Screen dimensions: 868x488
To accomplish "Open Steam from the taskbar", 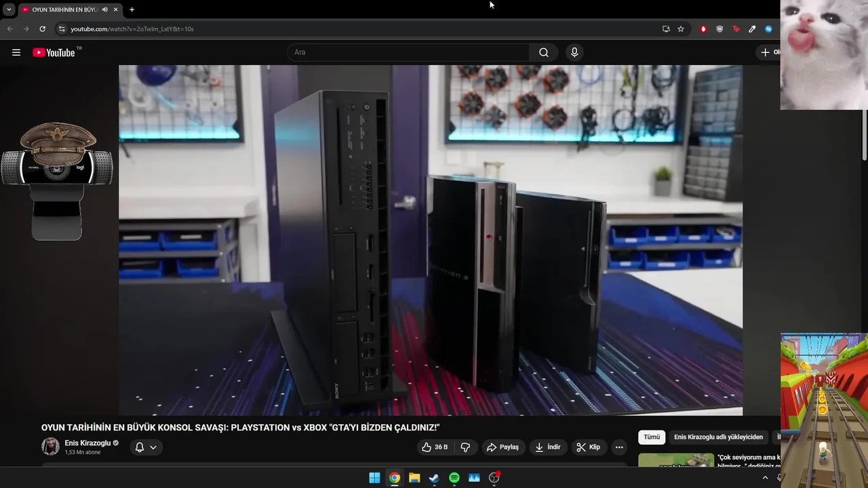I will [434, 478].
